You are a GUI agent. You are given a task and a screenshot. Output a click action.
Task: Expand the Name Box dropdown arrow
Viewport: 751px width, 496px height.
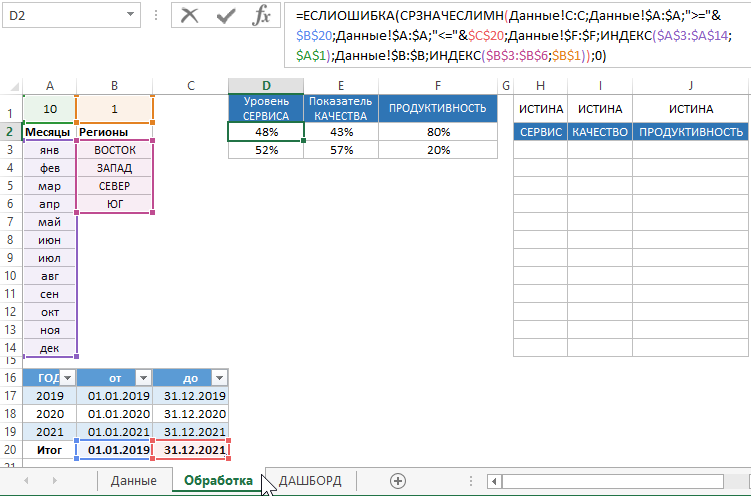130,15
